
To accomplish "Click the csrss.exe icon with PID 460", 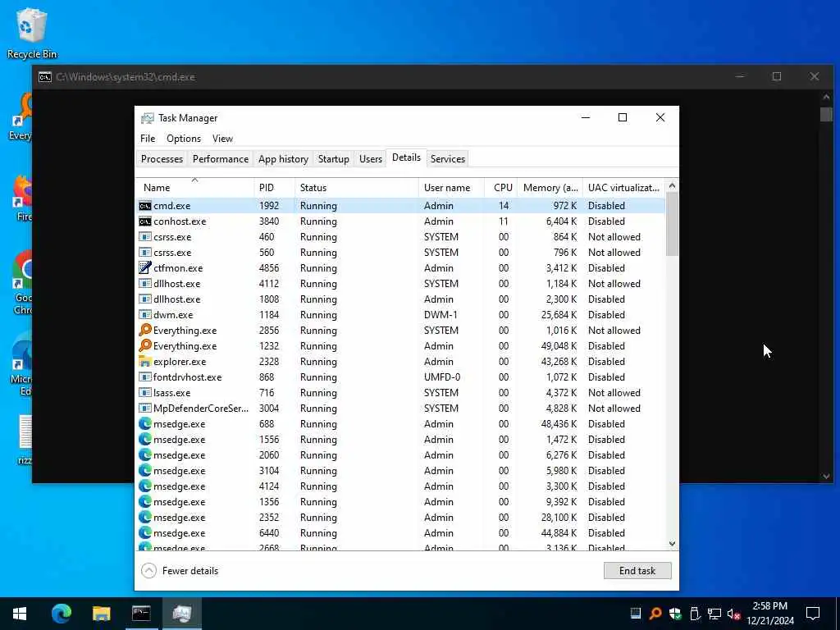I will click(x=144, y=237).
